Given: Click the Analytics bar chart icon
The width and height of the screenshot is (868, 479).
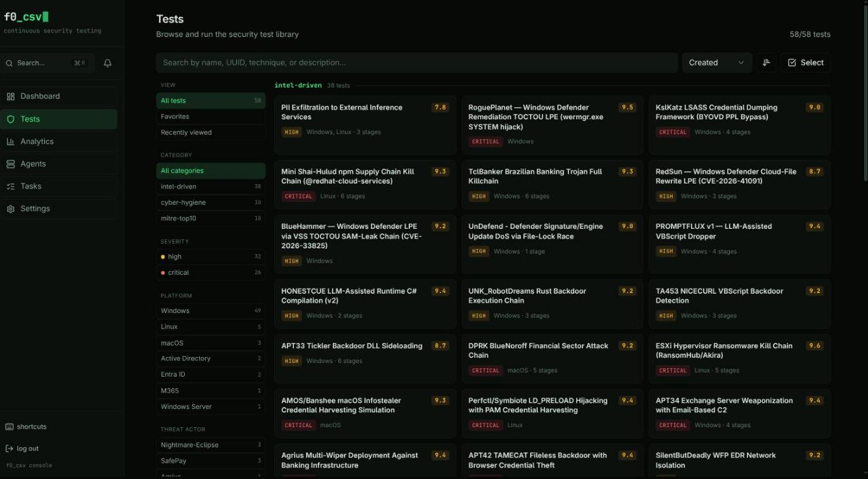Looking at the screenshot, I should pos(10,141).
